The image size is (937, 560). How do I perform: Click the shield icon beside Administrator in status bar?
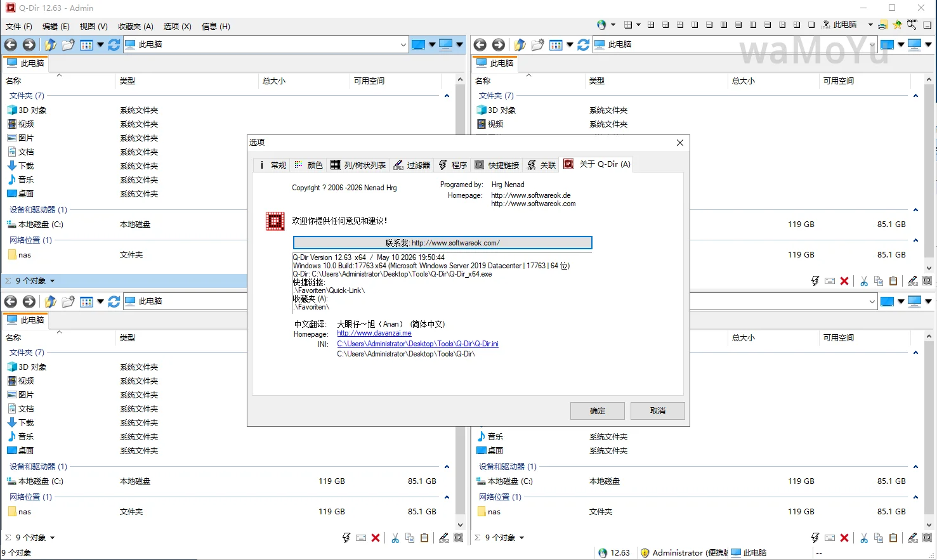point(645,553)
